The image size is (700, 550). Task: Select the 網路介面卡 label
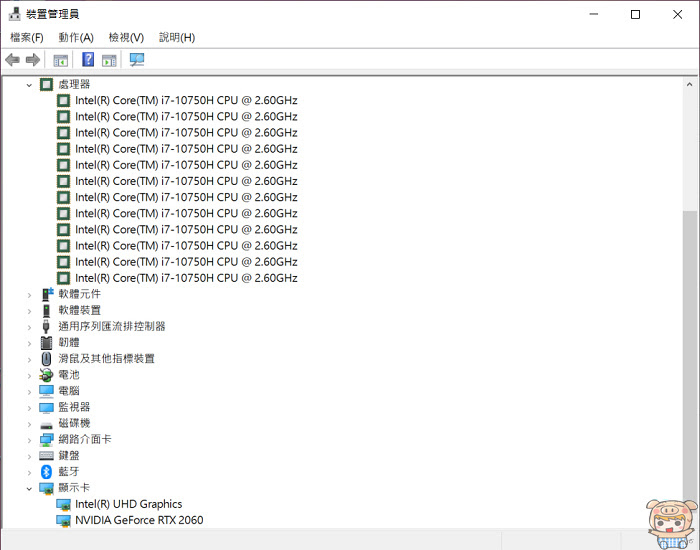[85, 439]
